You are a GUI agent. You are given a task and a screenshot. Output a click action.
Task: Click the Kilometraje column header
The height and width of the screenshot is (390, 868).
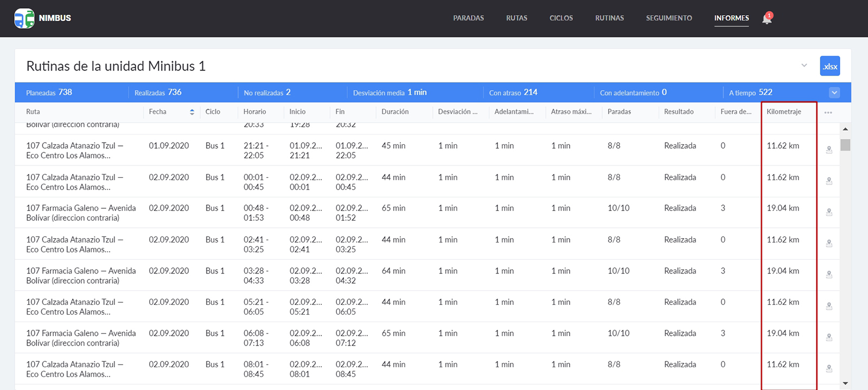pos(783,112)
